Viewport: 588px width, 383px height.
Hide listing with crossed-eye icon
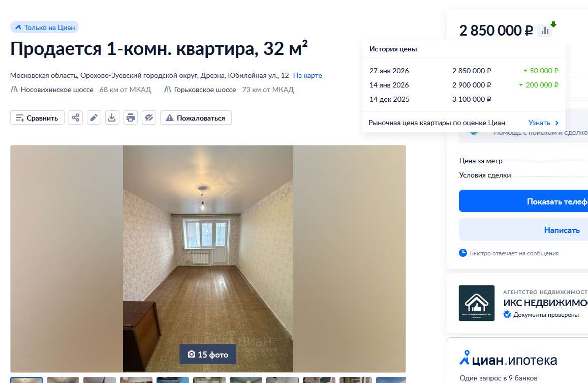tap(149, 117)
